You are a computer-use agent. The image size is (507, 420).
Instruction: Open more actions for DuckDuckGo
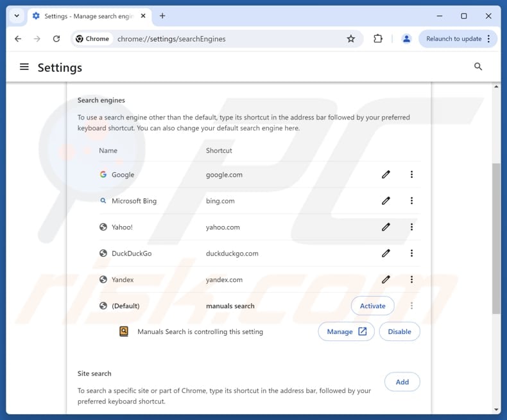click(x=411, y=253)
